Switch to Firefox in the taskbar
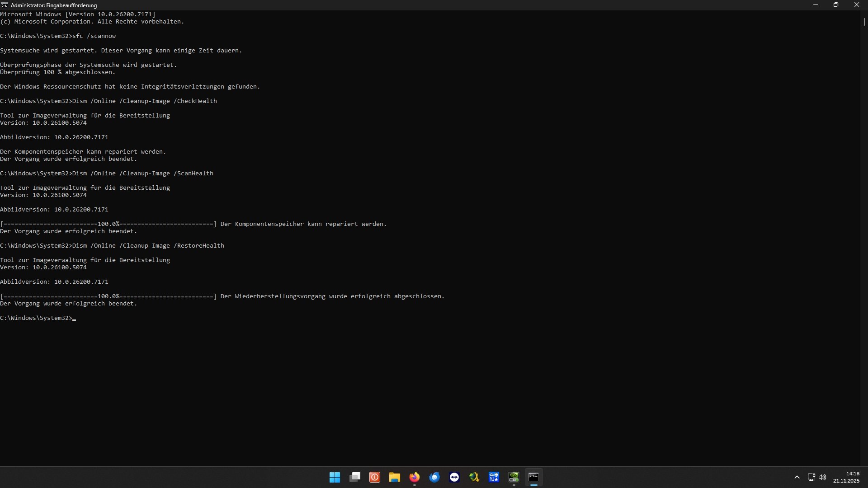Screen dimensions: 868x488 pos(415,477)
